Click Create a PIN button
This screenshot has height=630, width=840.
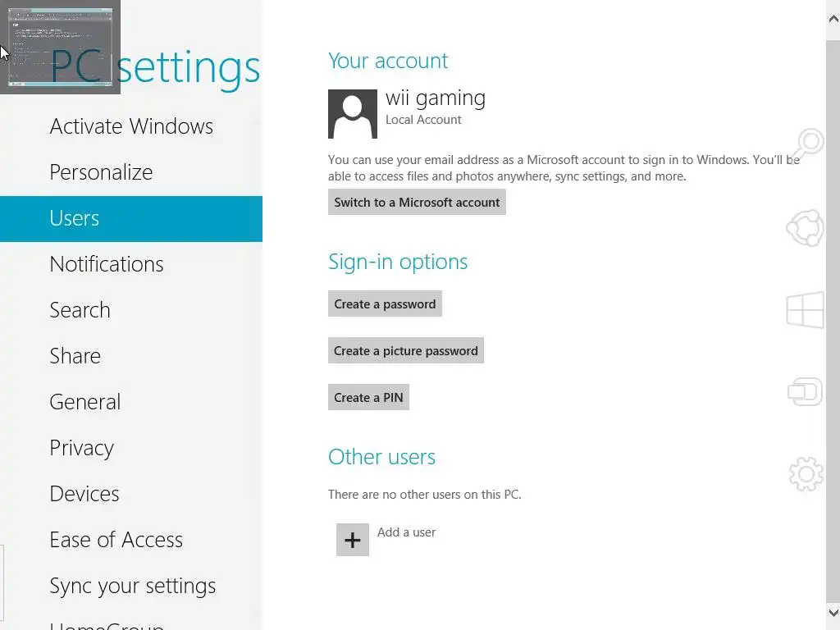(368, 397)
